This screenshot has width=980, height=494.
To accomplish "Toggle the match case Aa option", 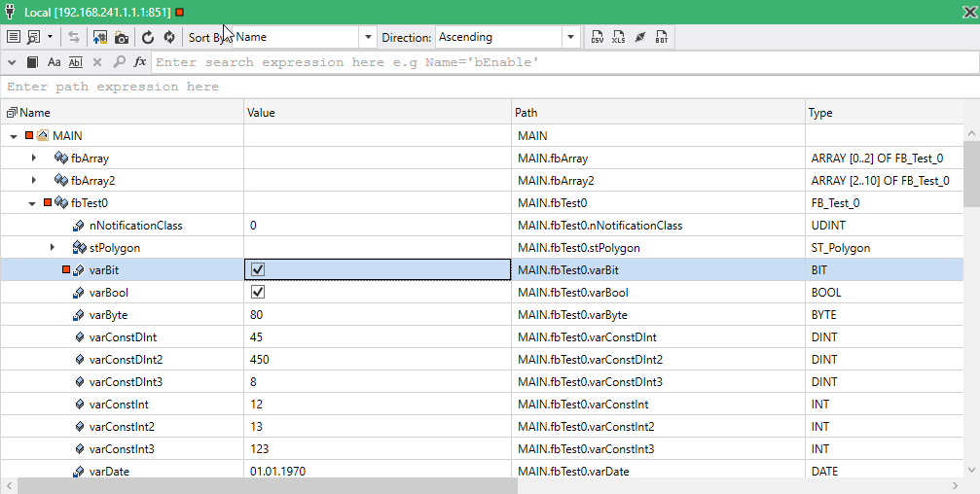I will tap(54, 62).
